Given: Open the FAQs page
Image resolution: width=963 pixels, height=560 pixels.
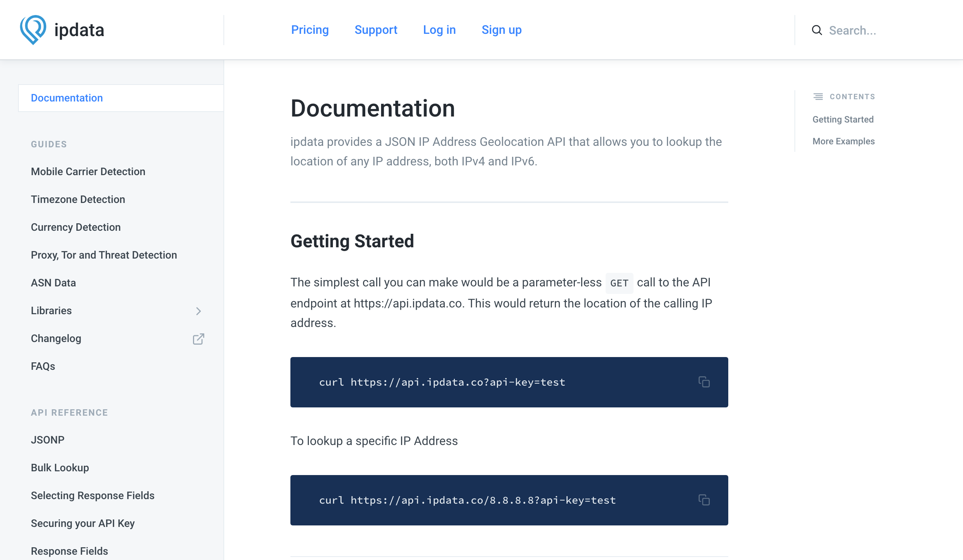Looking at the screenshot, I should (x=43, y=366).
